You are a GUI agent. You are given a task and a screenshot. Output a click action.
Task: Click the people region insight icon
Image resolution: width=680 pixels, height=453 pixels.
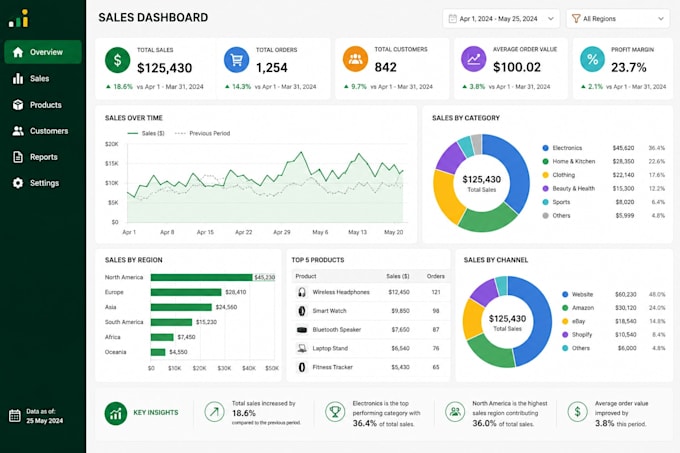click(x=455, y=411)
